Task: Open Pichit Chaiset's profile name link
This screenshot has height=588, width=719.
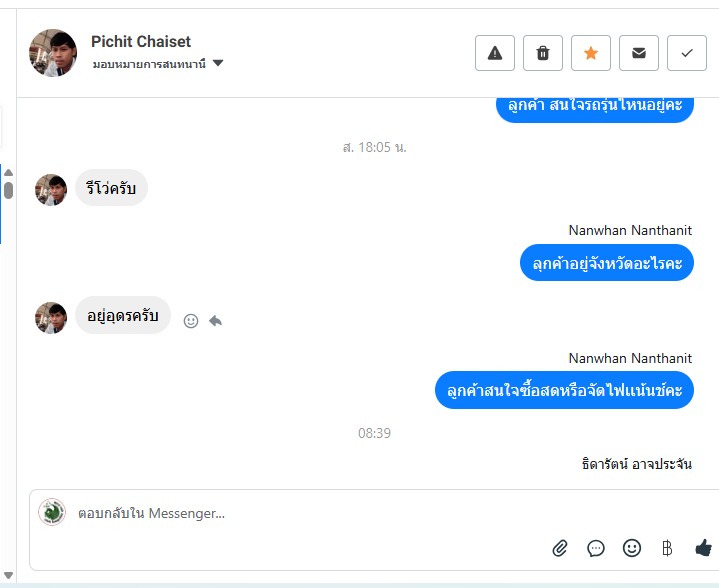Action: [x=141, y=42]
